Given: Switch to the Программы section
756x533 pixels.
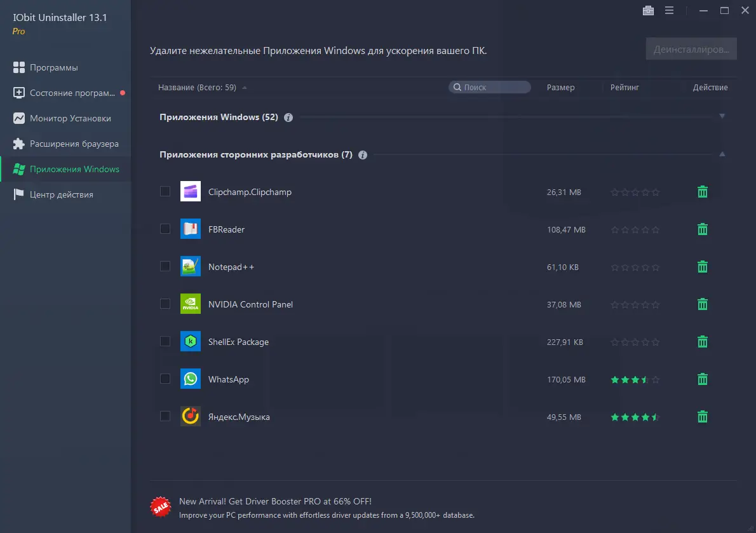Looking at the screenshot, I should point(18,67).
